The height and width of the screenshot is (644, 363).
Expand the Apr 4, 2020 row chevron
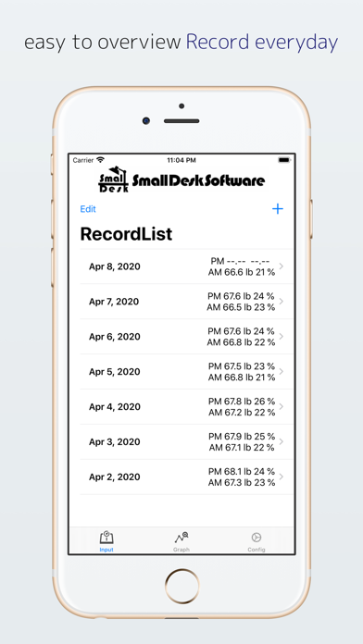pyautogui.click(x=282, y=406)
